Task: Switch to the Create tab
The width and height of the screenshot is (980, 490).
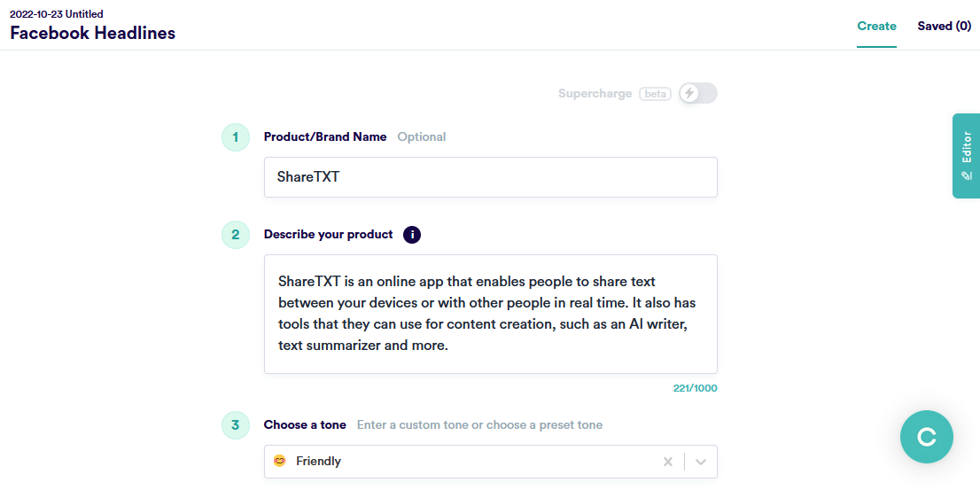Action: [876, 27]
